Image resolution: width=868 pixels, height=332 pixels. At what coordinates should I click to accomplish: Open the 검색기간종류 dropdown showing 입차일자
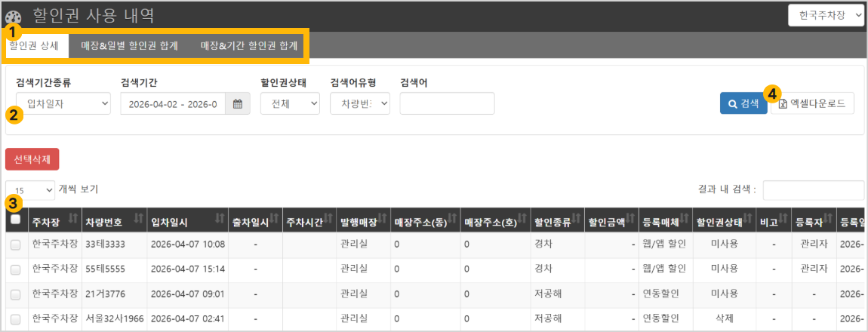(x=63, y=103)
